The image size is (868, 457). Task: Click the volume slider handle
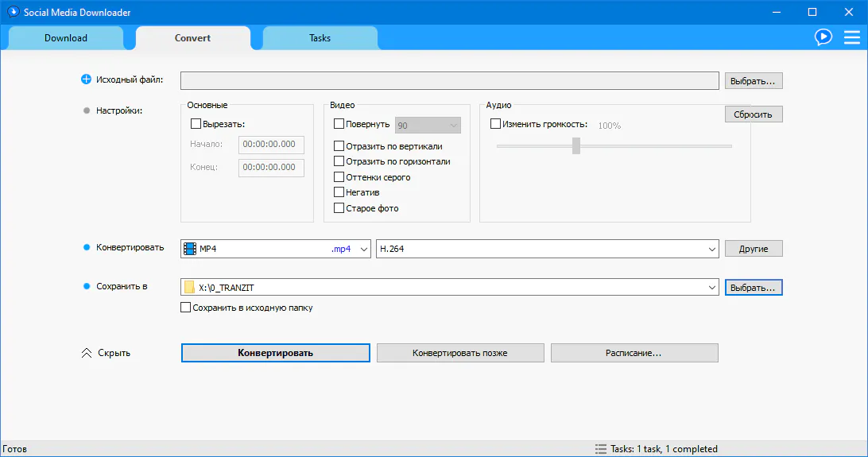576,145
